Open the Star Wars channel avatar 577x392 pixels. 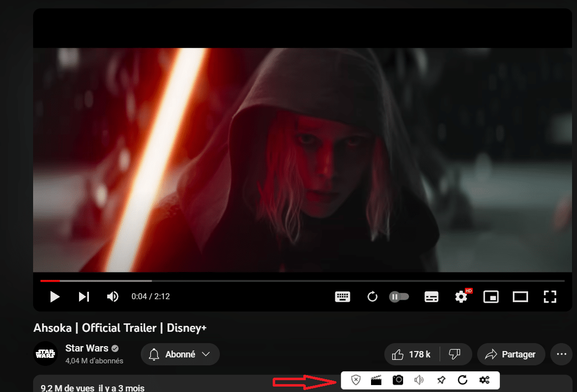pos(45,354)
